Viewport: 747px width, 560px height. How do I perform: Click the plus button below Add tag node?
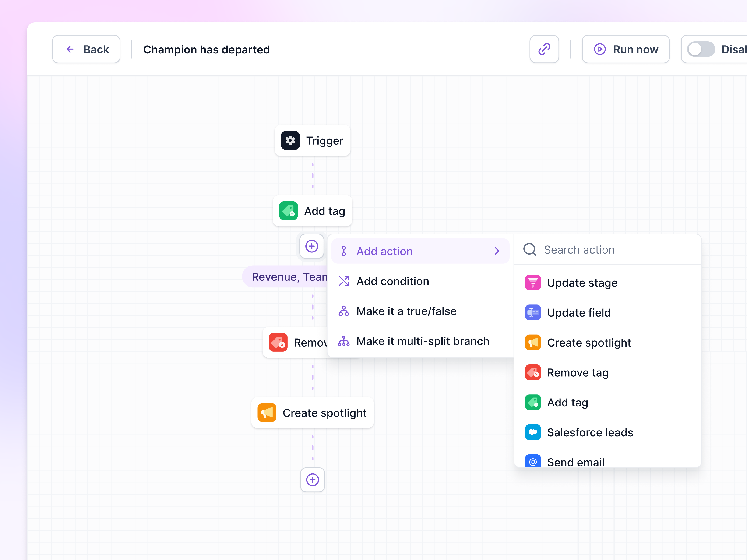tap(312, 246)
